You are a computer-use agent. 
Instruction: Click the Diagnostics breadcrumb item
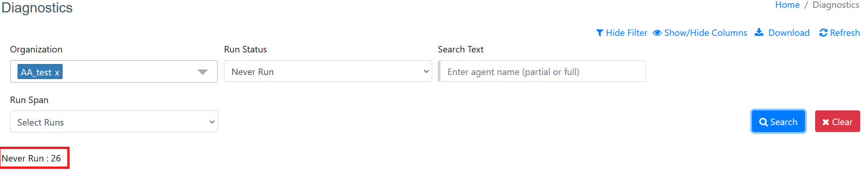(836, 5)
